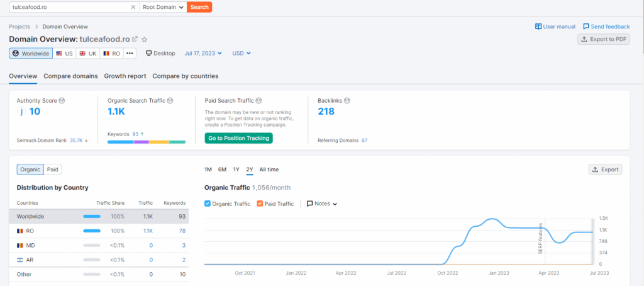
Task: Open the Root Domain dropdown
Action: click(x=163, y=7)
